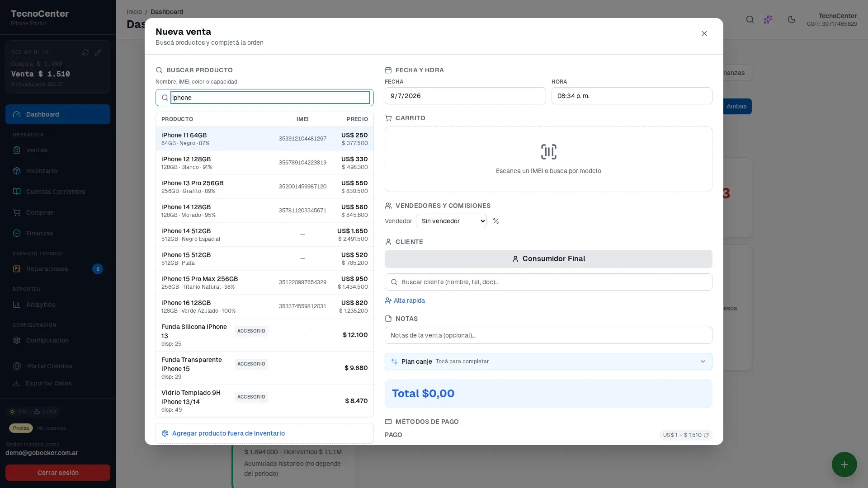The image size is (868, 488).
Task: Click the Buscar cliente search field
Action: [x=548, y=282]
